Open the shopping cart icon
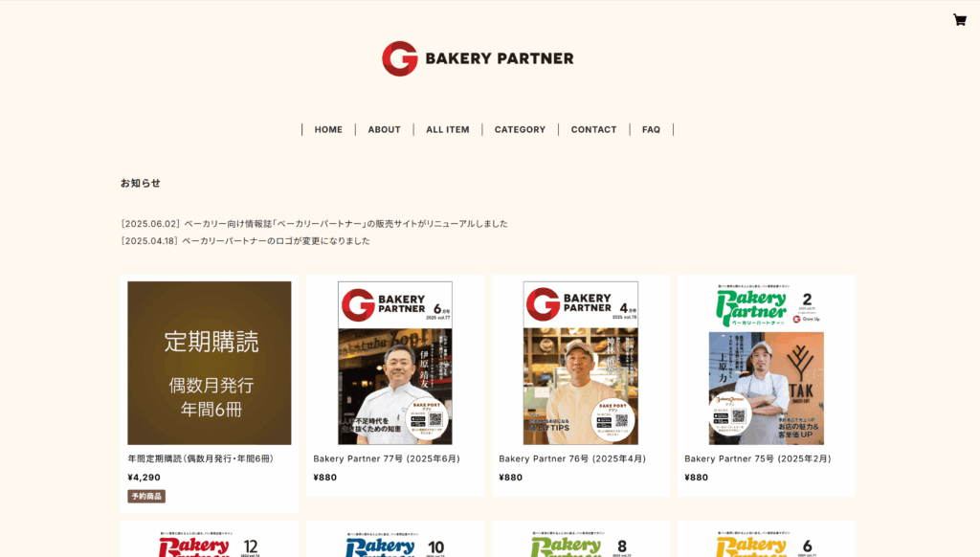 coord(959,20)
